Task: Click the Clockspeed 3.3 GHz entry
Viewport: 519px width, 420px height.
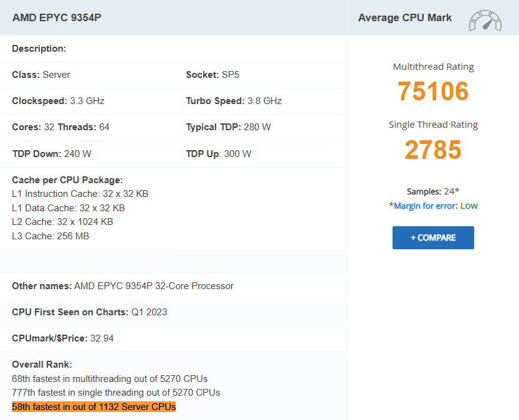Action: (54, 101)
